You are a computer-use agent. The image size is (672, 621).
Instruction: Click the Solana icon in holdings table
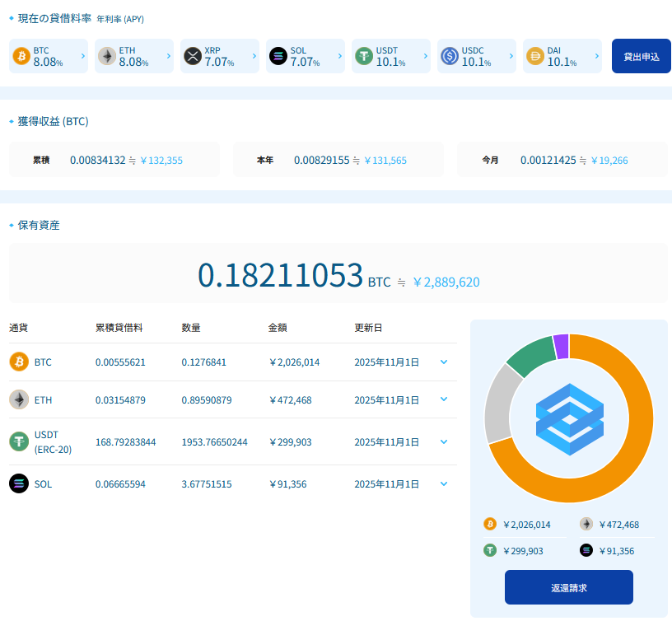[x=19, y=483]
